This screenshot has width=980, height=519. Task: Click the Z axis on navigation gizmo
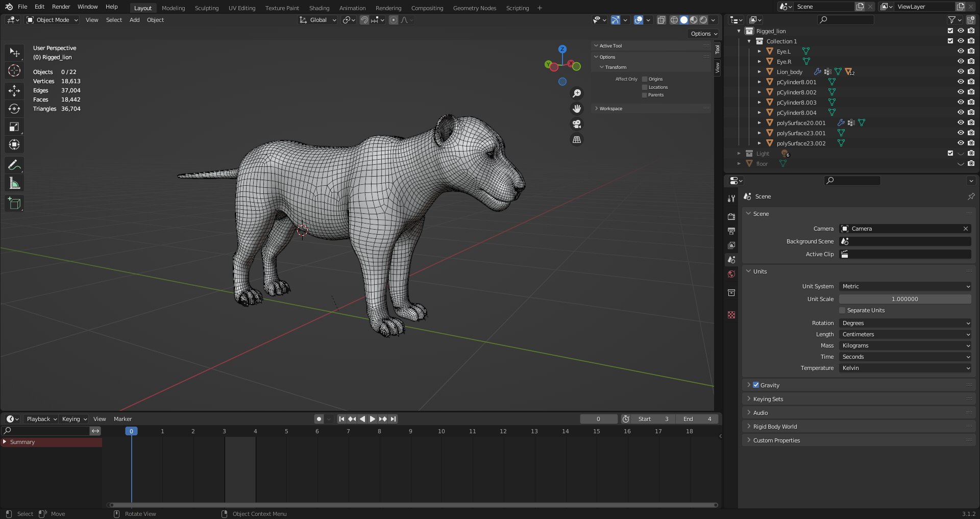562,49
